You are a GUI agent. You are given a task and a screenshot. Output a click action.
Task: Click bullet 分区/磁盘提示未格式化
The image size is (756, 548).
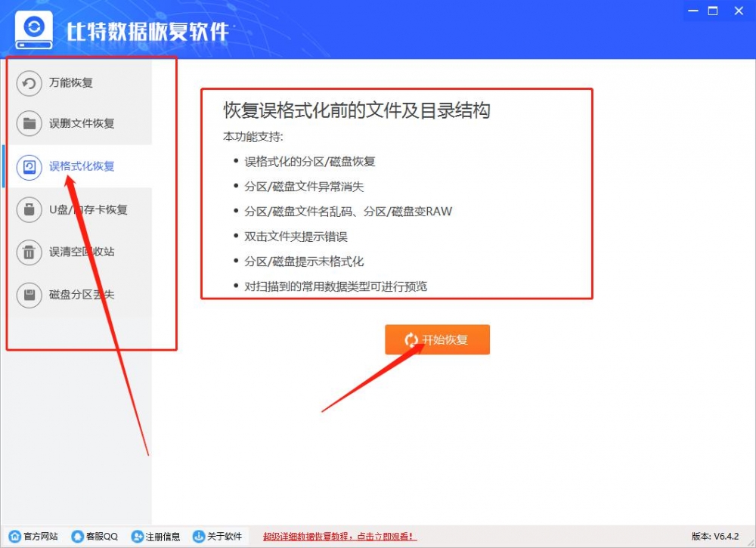(304, 262)
